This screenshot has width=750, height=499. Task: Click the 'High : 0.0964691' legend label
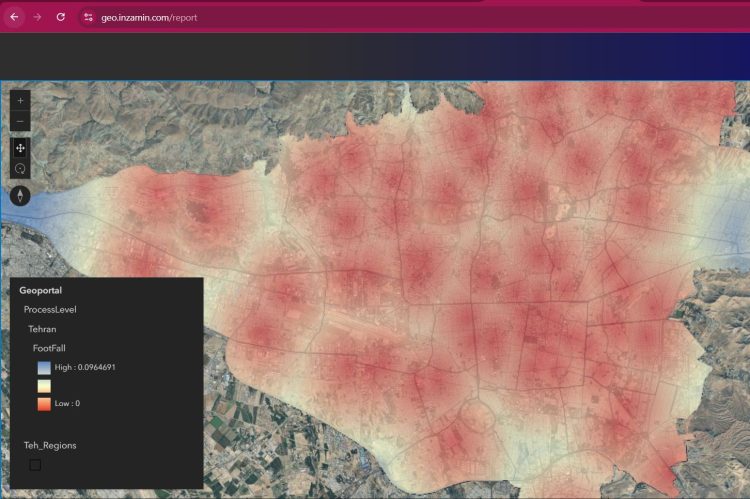point(85,367)
